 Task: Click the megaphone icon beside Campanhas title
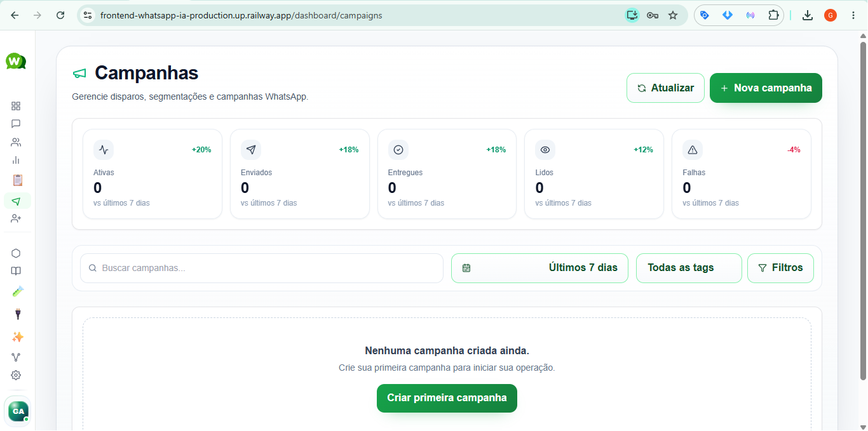79,74
